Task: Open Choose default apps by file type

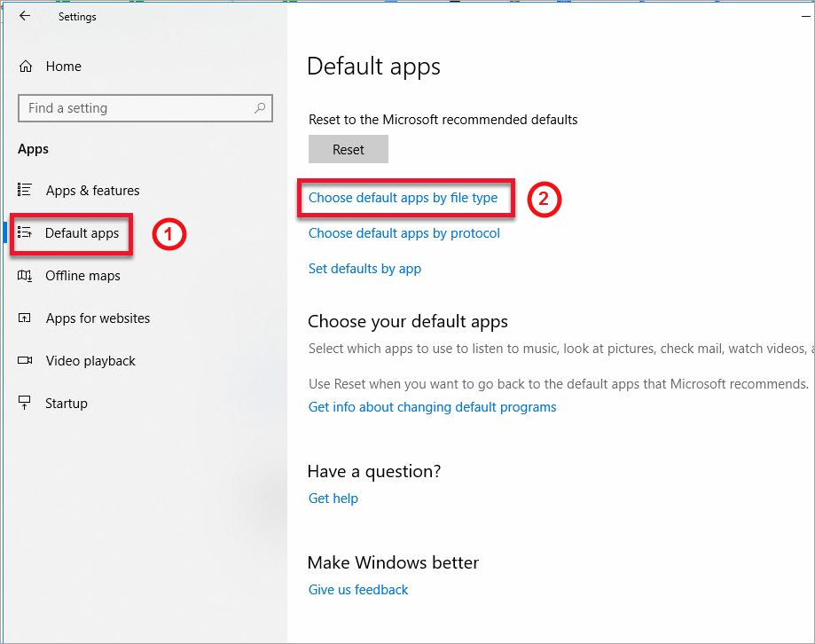Action: [403, 198]
